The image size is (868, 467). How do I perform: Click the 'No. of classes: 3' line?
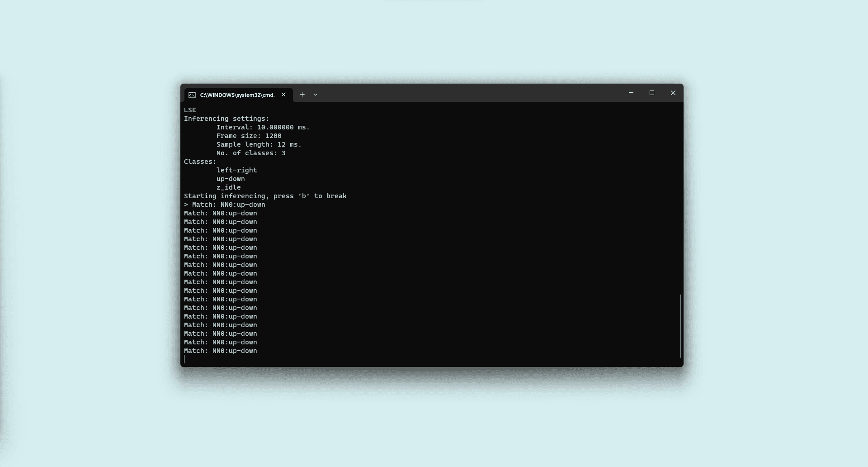(250, 153)
